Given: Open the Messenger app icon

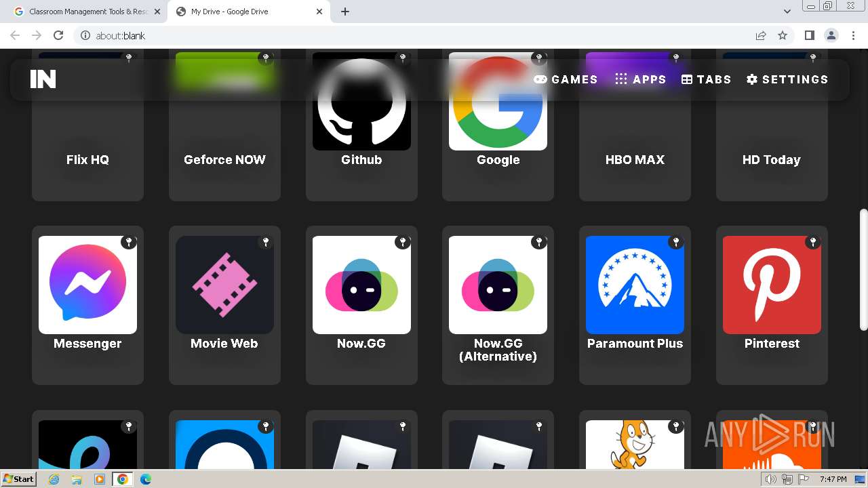Looking at the screenshot, I should coord(87,285).
